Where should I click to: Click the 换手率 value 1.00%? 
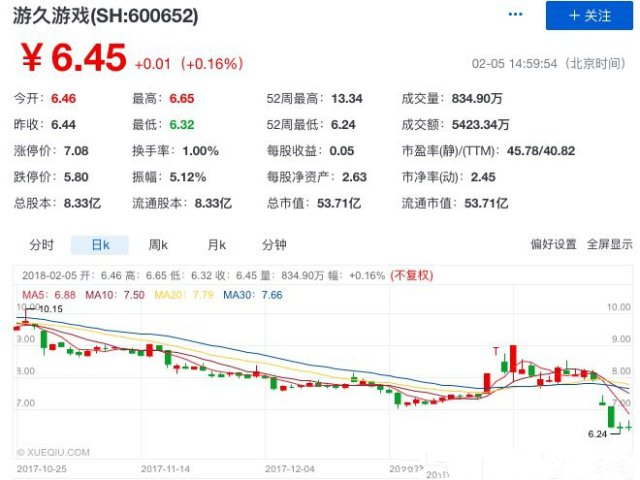tap(200, 151)
